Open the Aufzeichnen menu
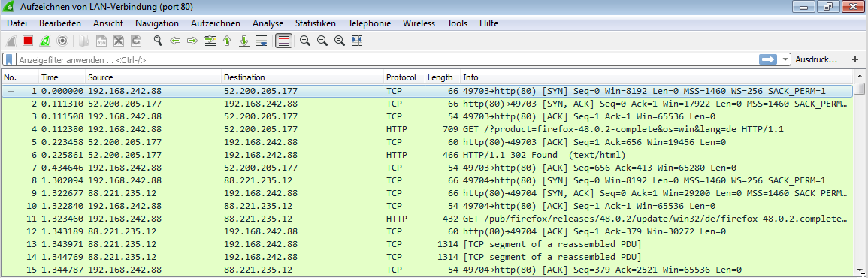The image size is (868, 278). click(216, 23)
